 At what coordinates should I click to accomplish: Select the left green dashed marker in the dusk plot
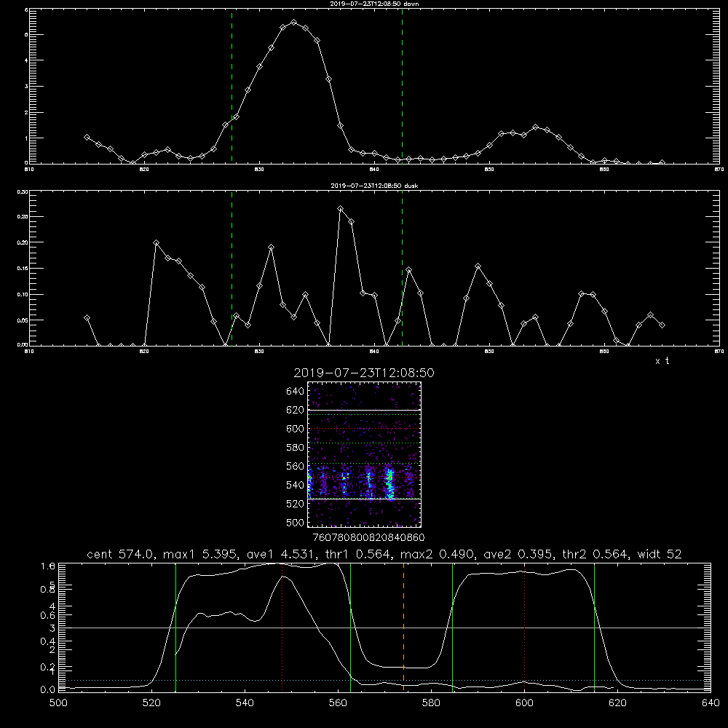tap(232, 268)
